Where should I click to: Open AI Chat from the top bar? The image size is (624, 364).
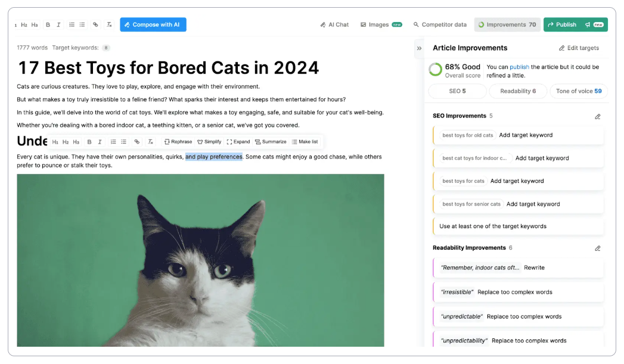coord(335,24)
